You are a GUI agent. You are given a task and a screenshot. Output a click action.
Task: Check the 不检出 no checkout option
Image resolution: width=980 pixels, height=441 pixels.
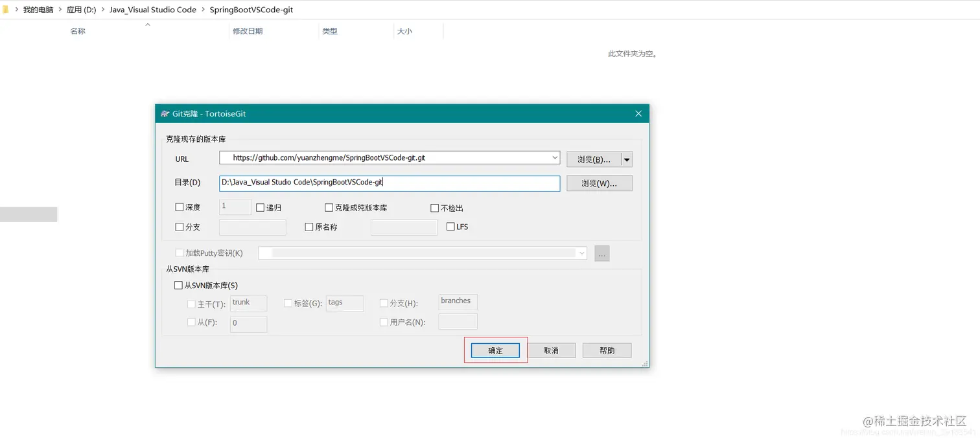435,208
